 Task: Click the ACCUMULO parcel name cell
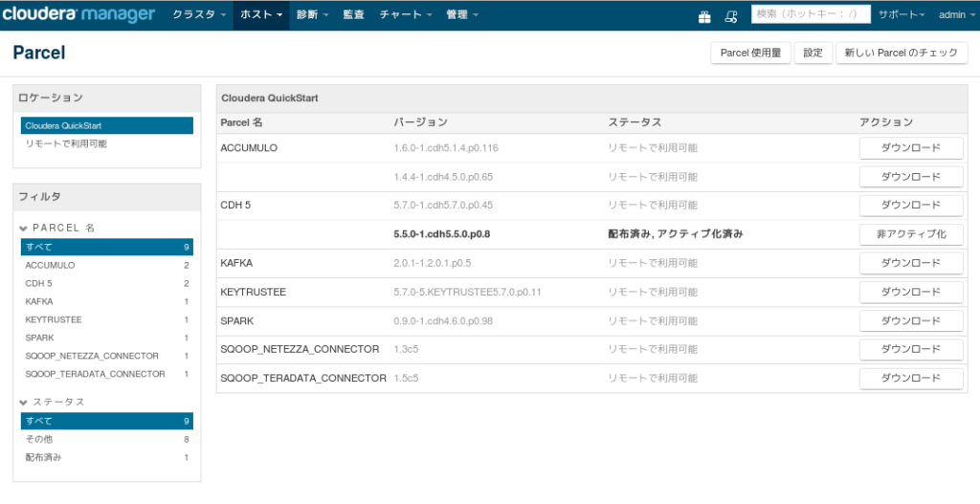[249, 148]
